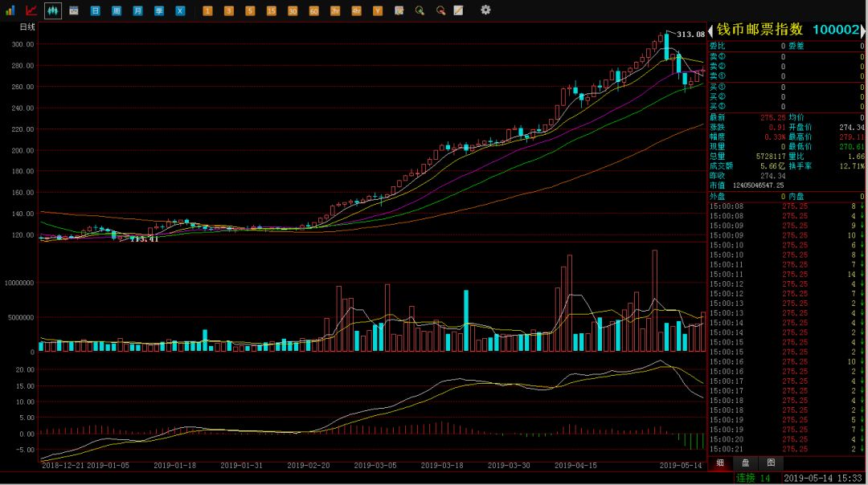
Task: Go to next security with right arrow
Action: point(863,31)
